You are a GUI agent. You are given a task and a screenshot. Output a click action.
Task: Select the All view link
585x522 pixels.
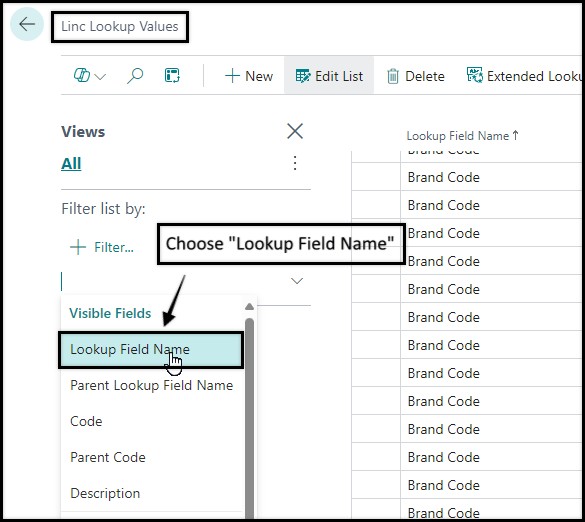[71, 163]
